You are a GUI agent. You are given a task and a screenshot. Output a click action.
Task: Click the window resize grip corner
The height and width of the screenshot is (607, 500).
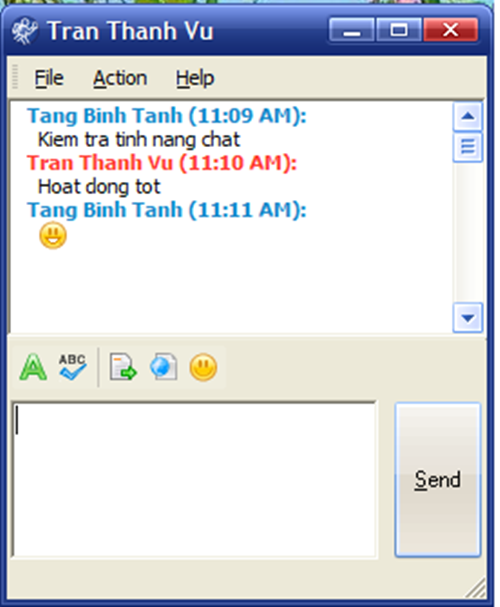(x=476, y=588)
